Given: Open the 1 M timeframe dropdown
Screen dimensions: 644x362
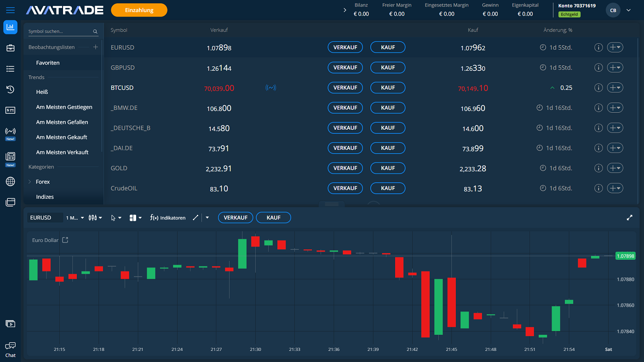Looking at the screenshot, I should (75, 218).
